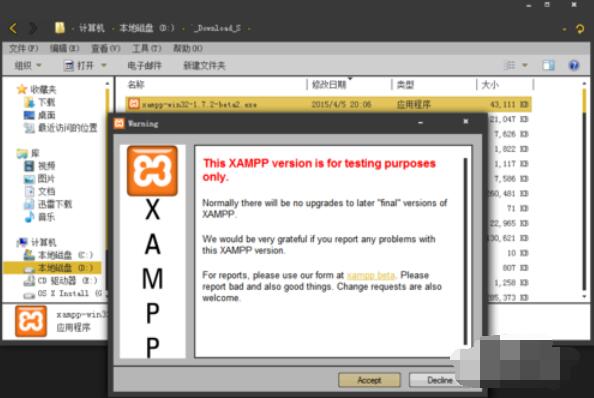Sort by 类型 column header
Viewport: 594px width, 398px height.
point(405,84)
